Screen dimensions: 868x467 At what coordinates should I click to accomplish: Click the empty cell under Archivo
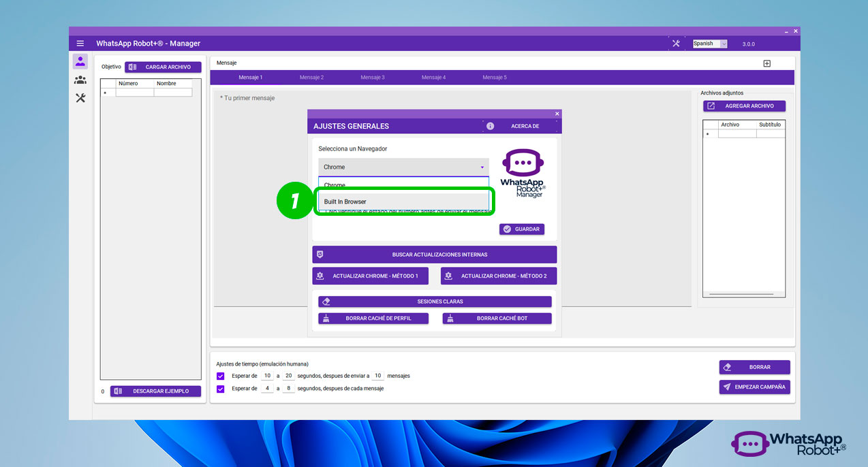pos(737,134)
